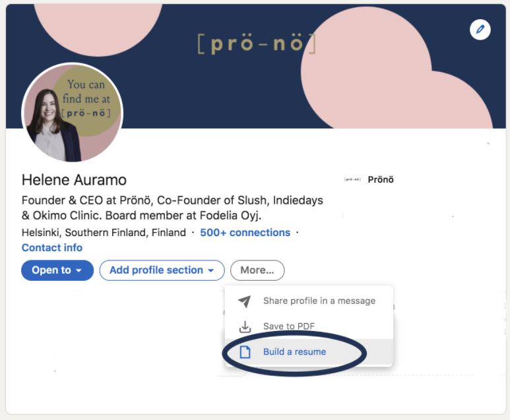This screenshot has height=420, width=510.
Task: View the 500+ connections link
Action: tap(245, 233)
